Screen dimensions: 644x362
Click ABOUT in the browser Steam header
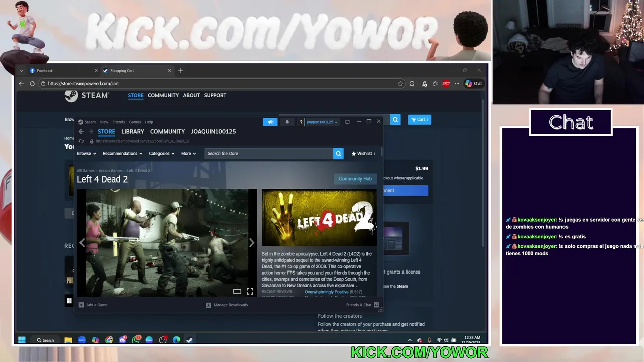click(191, 95)
